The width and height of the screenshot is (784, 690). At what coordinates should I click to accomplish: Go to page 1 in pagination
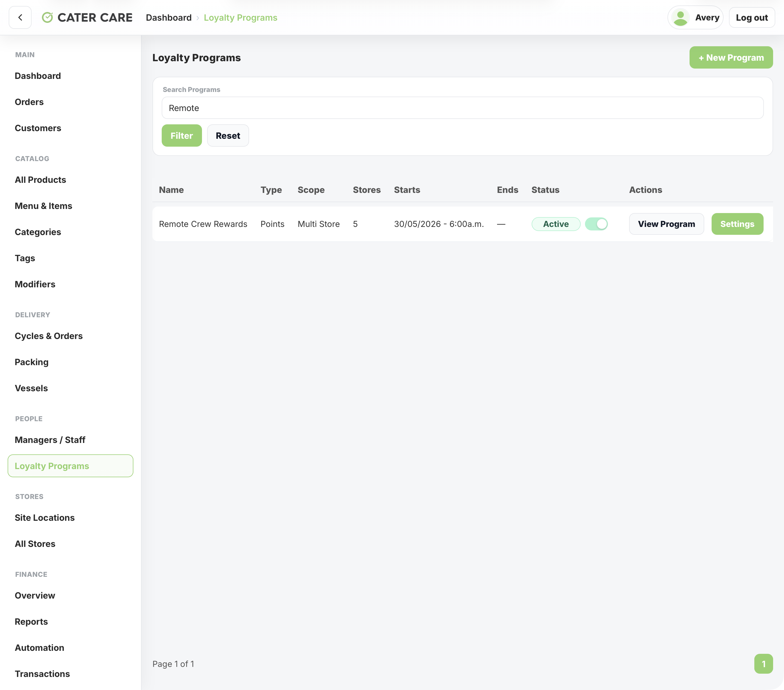coord(763,664)
